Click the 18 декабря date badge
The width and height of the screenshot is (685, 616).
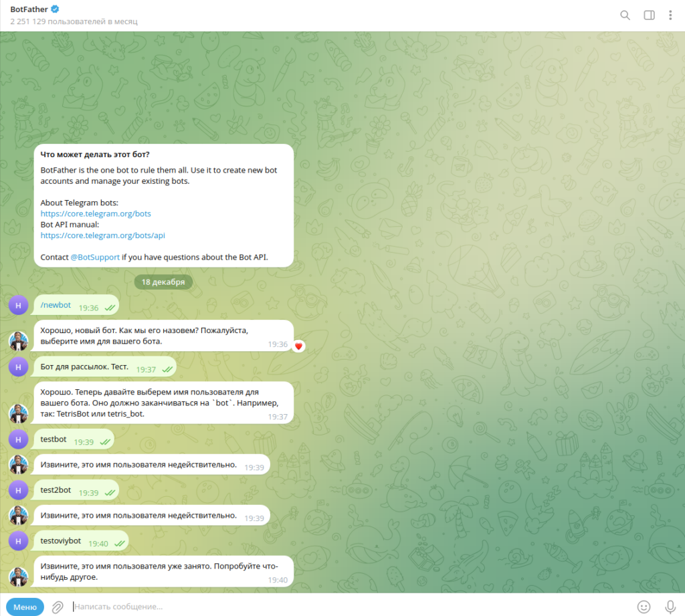point(163,282)
